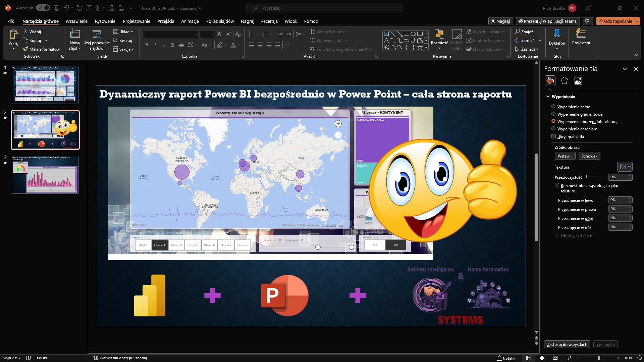Center text in the Akapit group
Viewport: 644px width, 362px height.
[260, 45]
